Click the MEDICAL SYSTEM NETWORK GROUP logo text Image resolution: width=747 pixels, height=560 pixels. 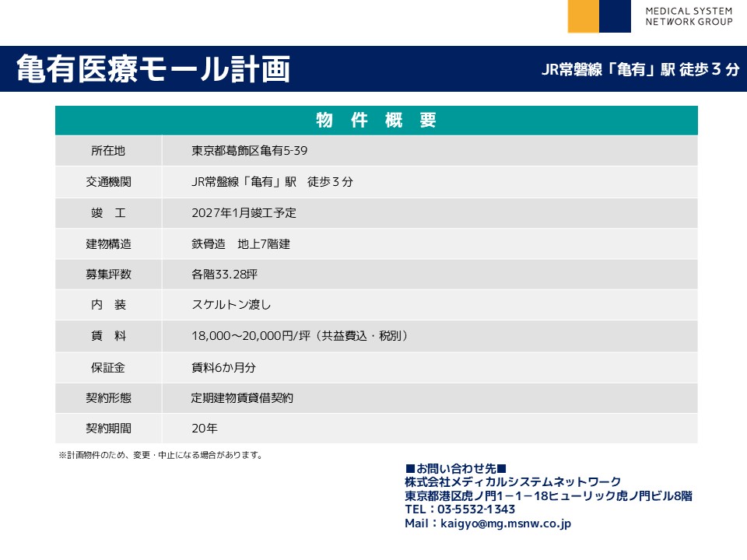[x=689, y=16]
